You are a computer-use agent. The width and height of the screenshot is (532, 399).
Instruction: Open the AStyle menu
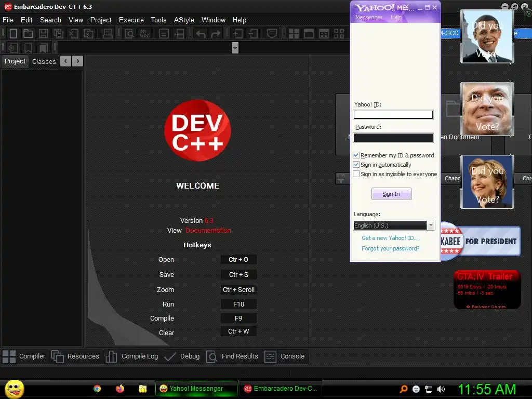(x=184, y=20)
